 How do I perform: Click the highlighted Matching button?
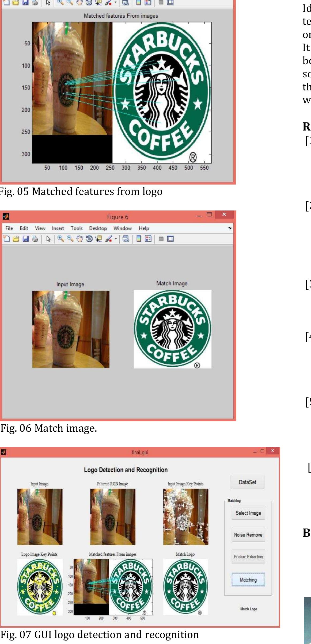tap(248, 580)
